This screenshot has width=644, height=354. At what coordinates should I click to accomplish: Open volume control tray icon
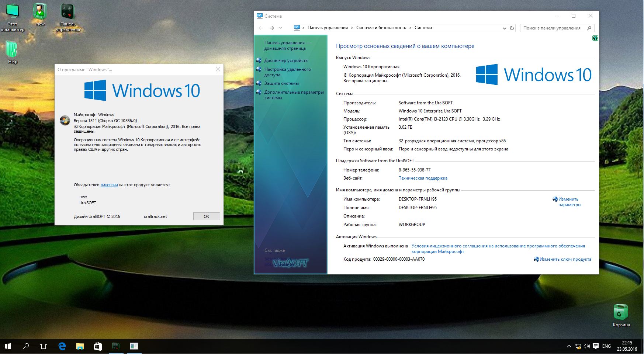[587, 346]
